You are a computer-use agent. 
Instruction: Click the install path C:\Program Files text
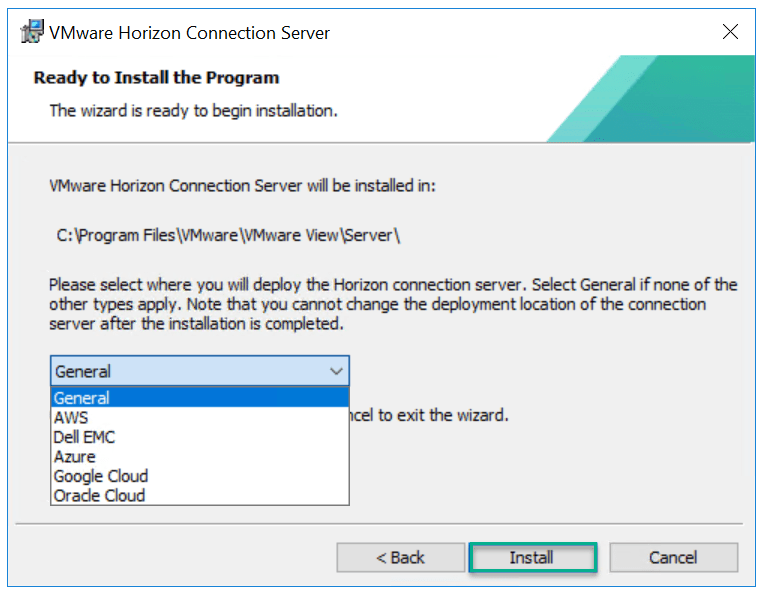pyautogui.click(x=230, y=235)
